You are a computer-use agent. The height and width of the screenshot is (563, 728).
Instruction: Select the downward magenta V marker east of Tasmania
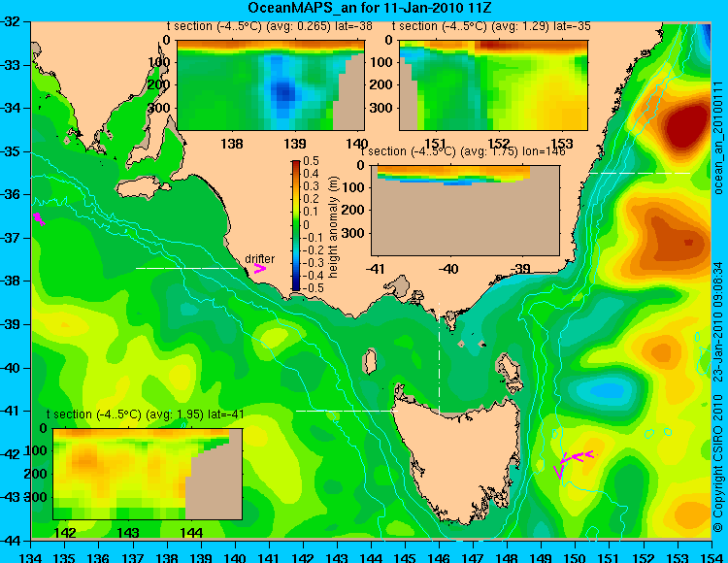click(x=558, y=472)
